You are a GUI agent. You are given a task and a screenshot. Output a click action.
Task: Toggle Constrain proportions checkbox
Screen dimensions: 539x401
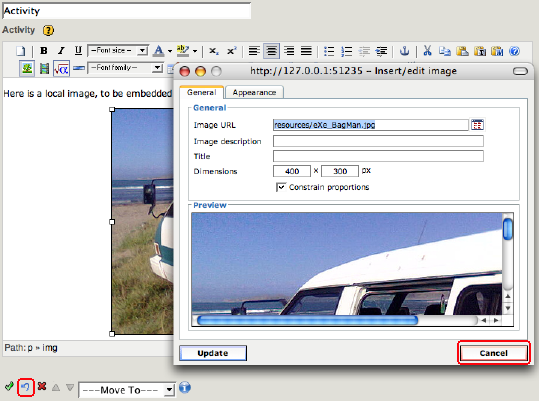click(x=281, y=187)
